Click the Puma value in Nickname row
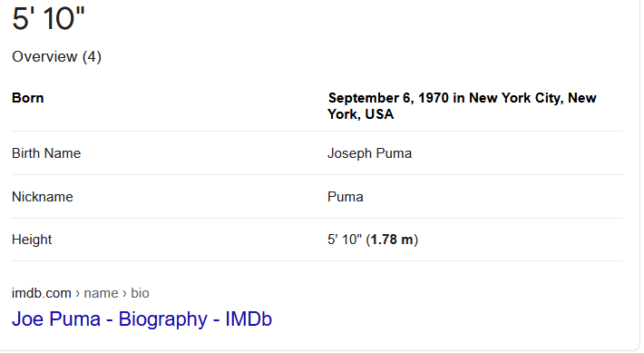Viewport: 644px width, 353px height. [346, 197]
